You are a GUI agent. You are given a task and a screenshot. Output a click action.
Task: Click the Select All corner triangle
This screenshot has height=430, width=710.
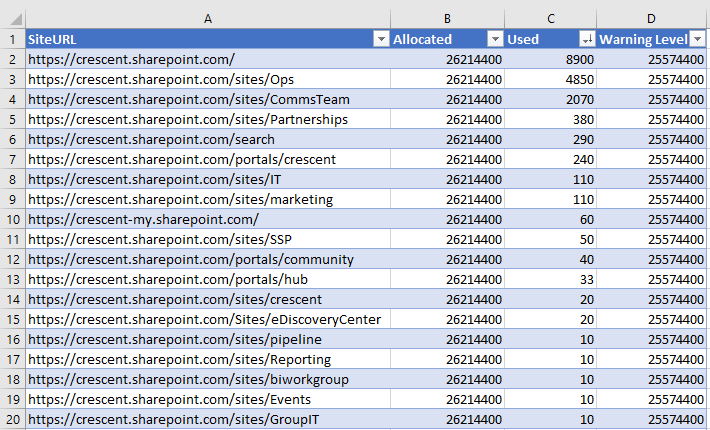[16, 19]
